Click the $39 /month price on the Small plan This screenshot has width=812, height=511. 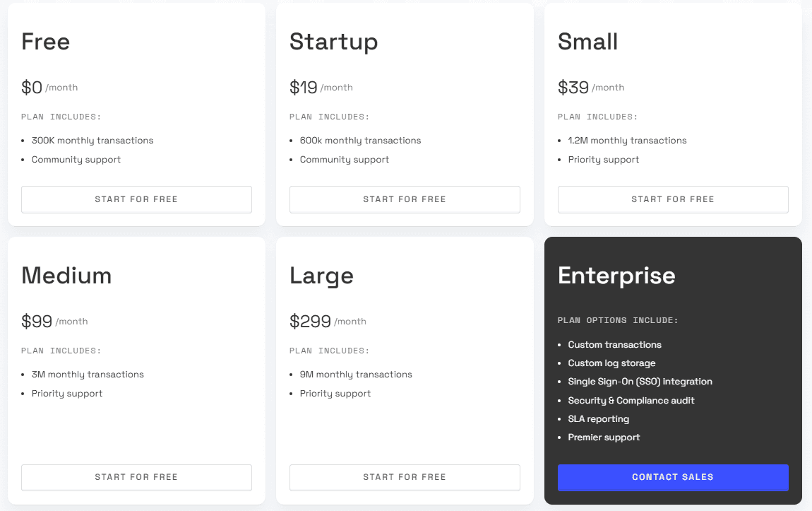click(x=591, y=88)
